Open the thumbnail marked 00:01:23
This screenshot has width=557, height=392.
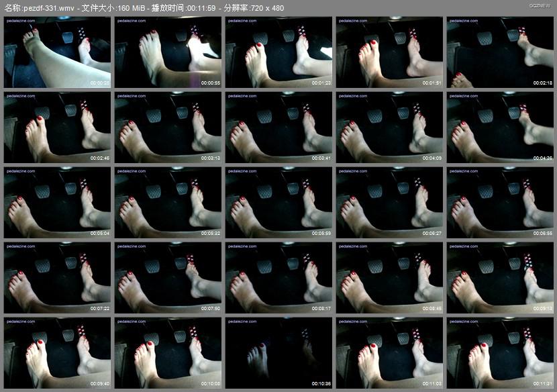coord(278,52)
